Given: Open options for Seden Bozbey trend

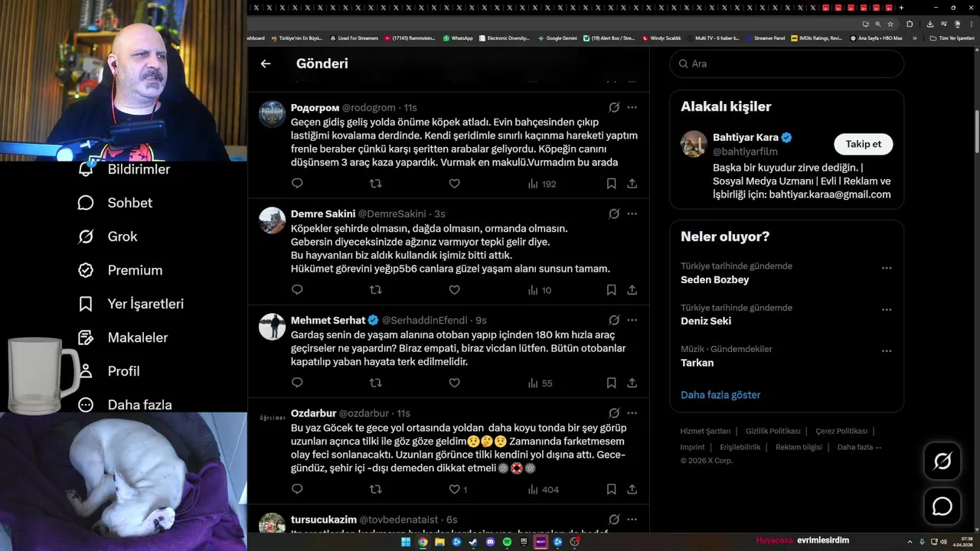Looking at the screenshot, I should 887,268.
